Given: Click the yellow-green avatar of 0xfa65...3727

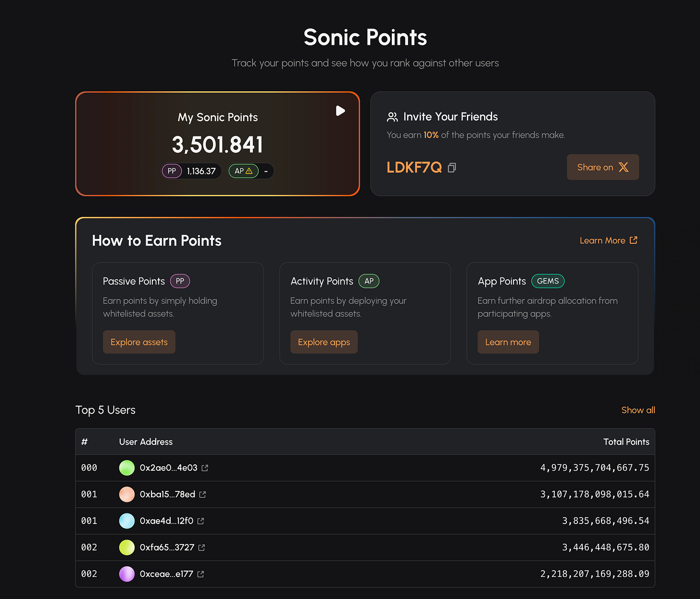Looking at the screenshot, I should [127, 547].
